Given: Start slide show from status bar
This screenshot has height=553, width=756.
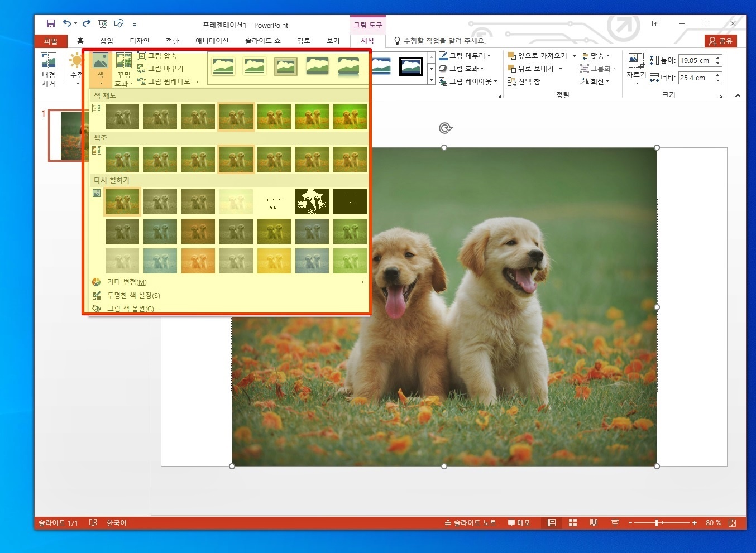Looking at the screenshot, I should pos(615,523).
